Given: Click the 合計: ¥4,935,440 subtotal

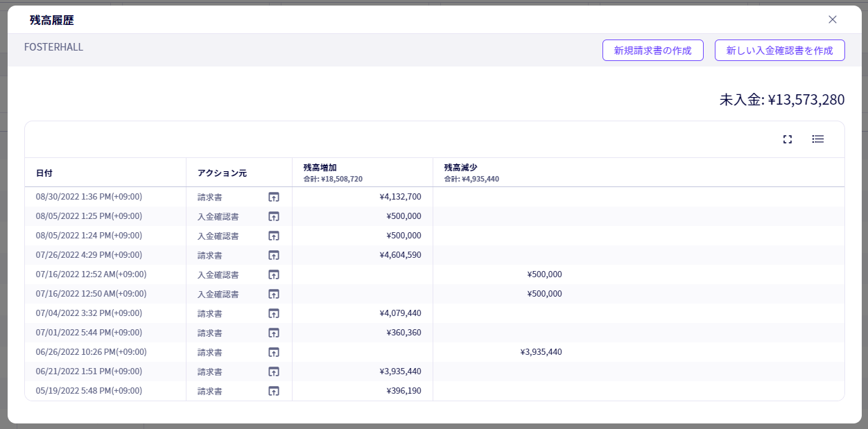Looking at the screenshot, I should point(471,179).
